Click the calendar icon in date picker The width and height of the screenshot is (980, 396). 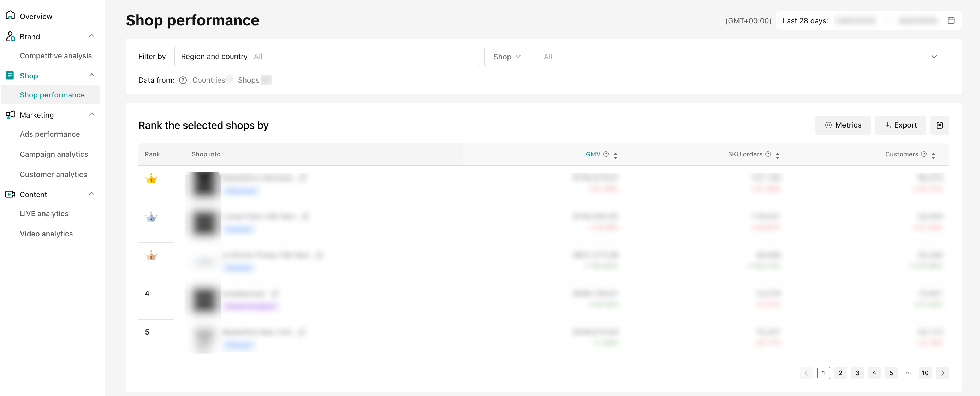click(950, 20)
